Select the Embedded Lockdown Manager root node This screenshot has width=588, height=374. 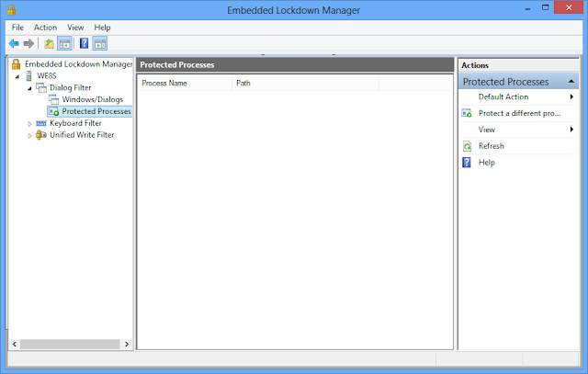click(x=78, y=64)
